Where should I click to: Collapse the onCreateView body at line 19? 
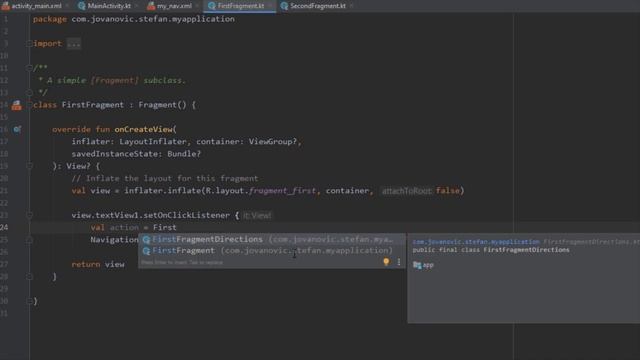[x=29, y=166]
